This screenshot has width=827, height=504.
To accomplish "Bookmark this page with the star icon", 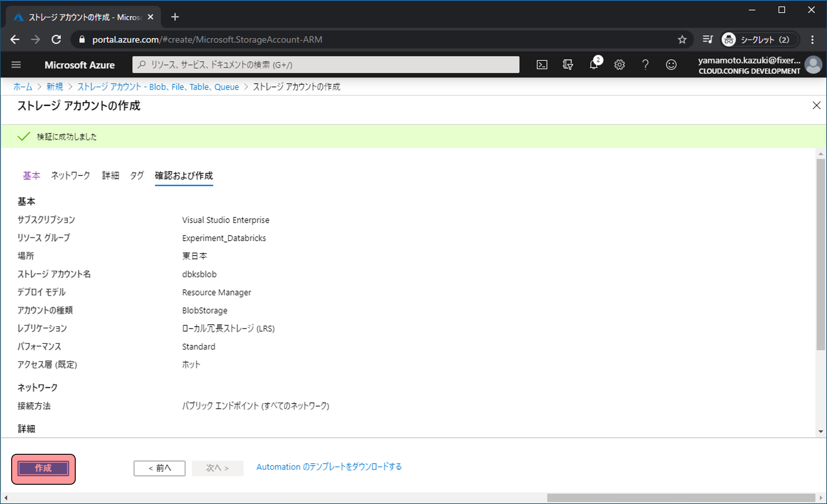I will coord(682,40).
